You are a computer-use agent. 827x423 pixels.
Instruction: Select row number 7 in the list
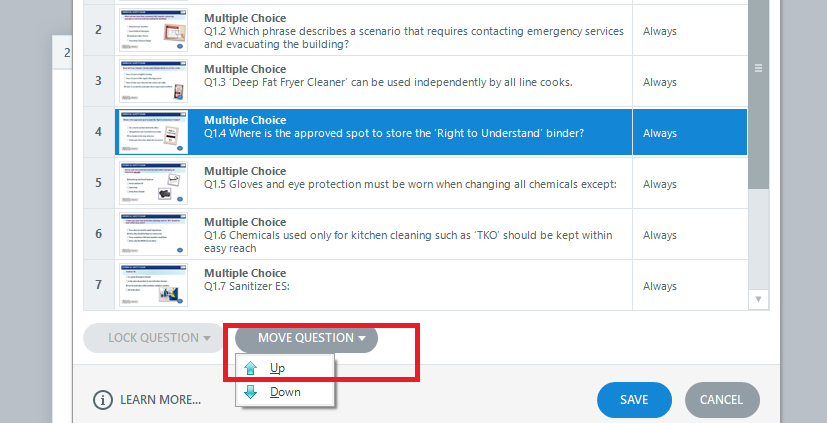tap(98, 286)
